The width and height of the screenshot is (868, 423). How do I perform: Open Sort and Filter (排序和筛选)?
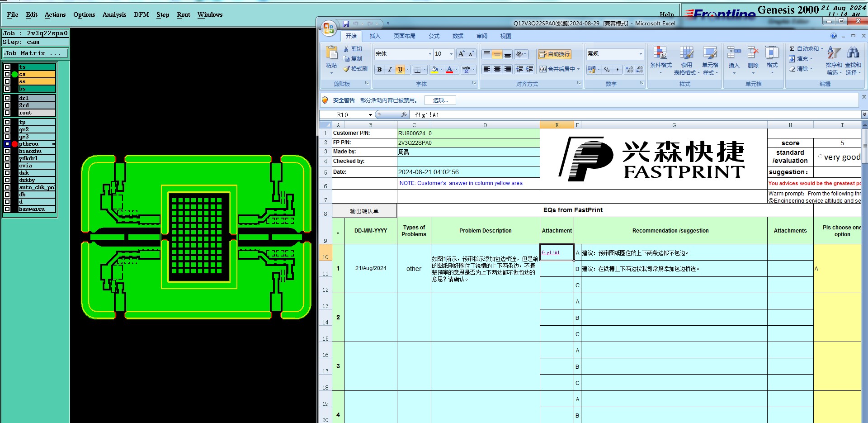click(834, 60)
